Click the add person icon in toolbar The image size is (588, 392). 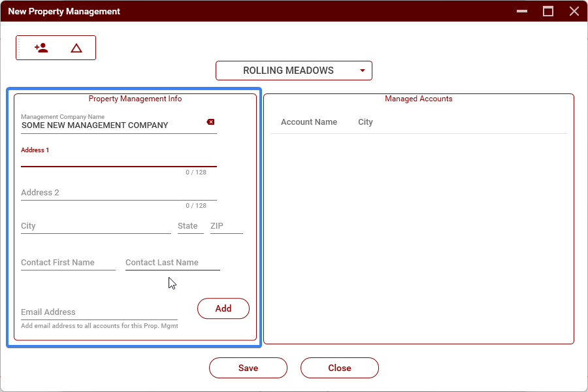pos(41,48)
